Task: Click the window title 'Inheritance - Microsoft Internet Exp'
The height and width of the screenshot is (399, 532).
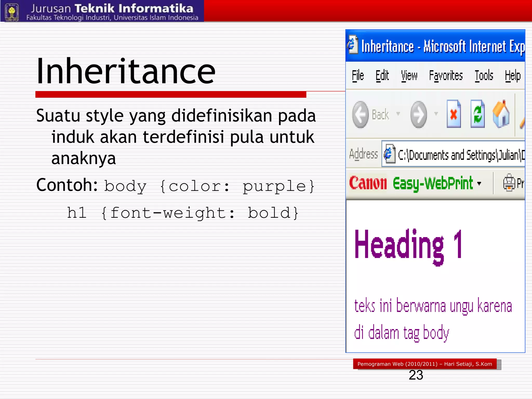Action: tap(443, 47)
